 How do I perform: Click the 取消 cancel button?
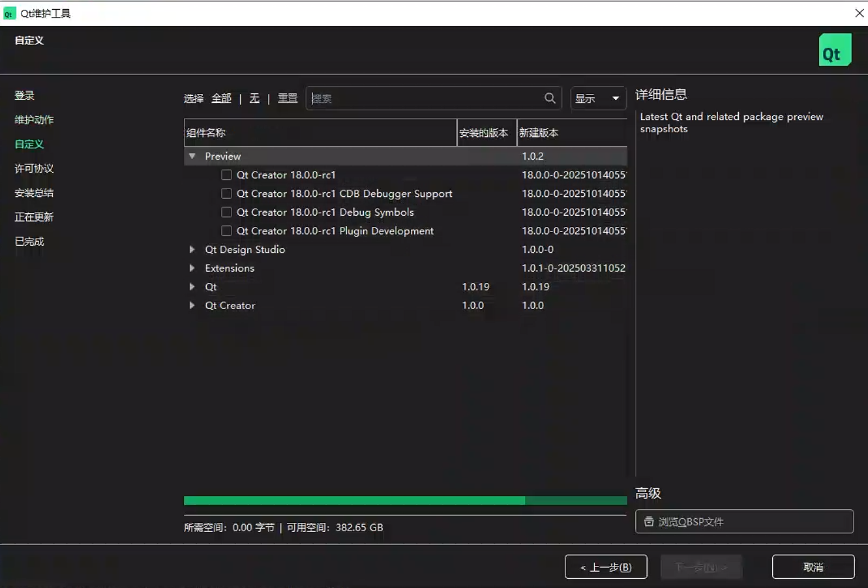813,567
